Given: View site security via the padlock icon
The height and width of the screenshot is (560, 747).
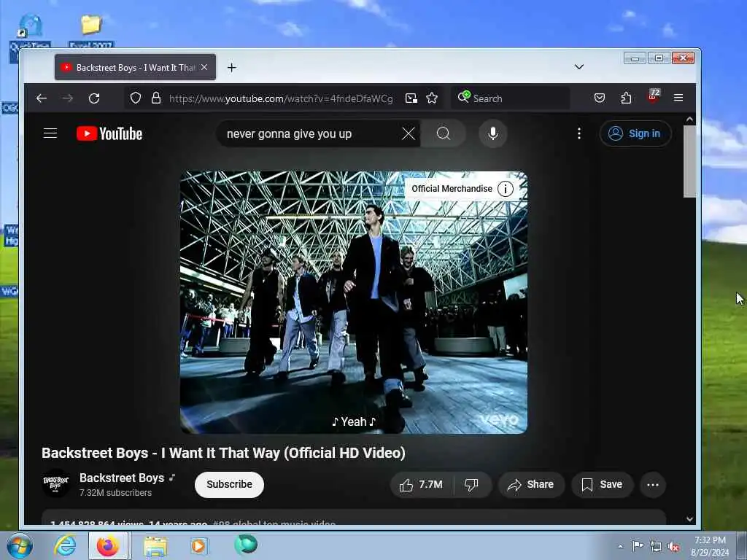Looking at the screenshot, I should tap(156, 98).
